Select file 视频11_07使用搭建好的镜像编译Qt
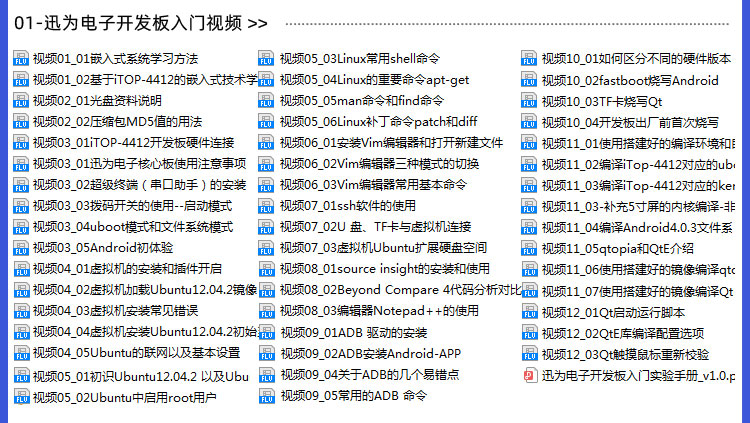The height and width of the screenshot is (423, 750). point(638,291)
